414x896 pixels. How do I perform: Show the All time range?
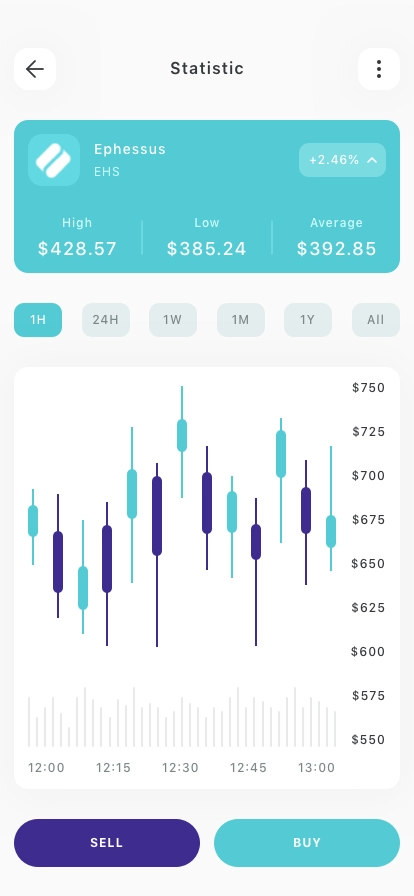[x=376, y=319]
